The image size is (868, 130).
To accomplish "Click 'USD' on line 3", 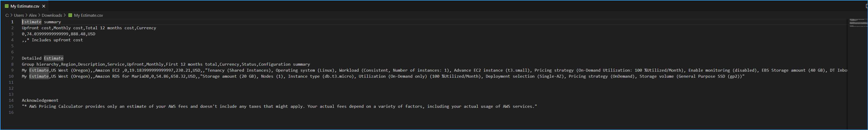I will tap(92, 34).
